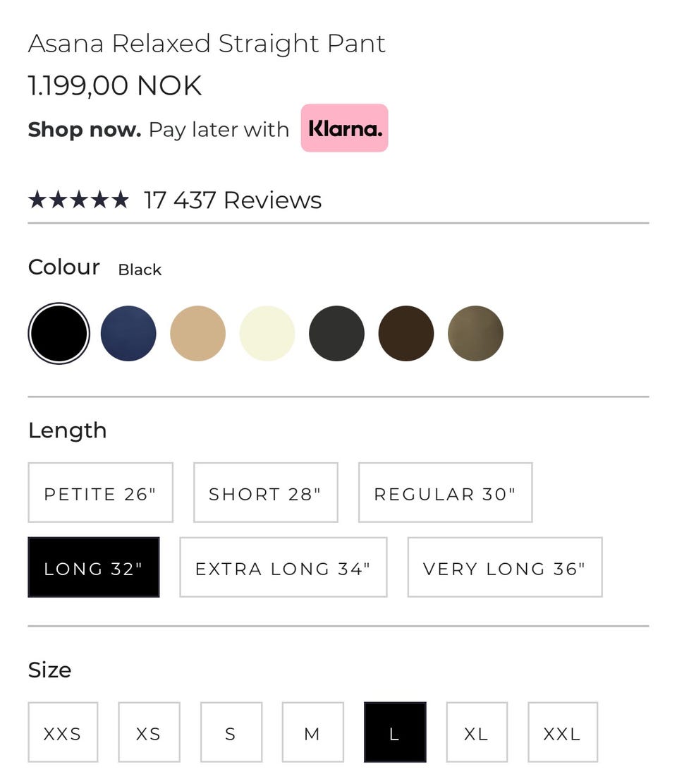Image resolution: width=677 pixels, height=784 pixels.
Task: Pick size XL
Action: coord(476,733)
